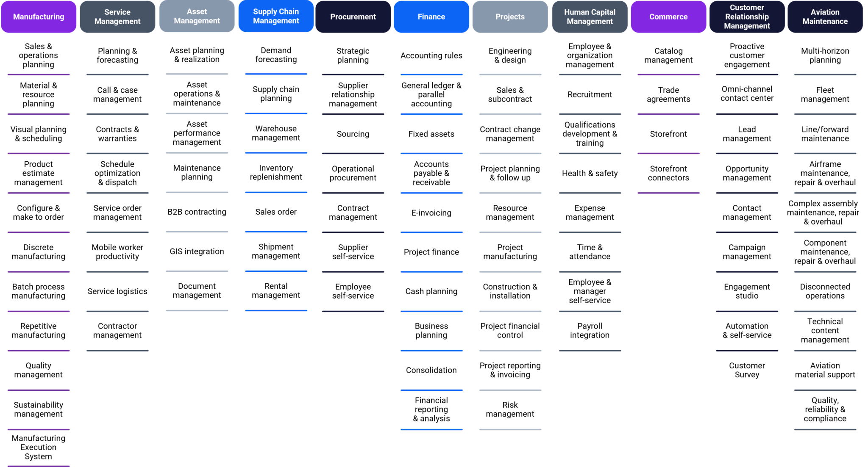Select the Human Capital Management icon
The width and height of the screenshot is (868, 467).
(x=588, y=17)
